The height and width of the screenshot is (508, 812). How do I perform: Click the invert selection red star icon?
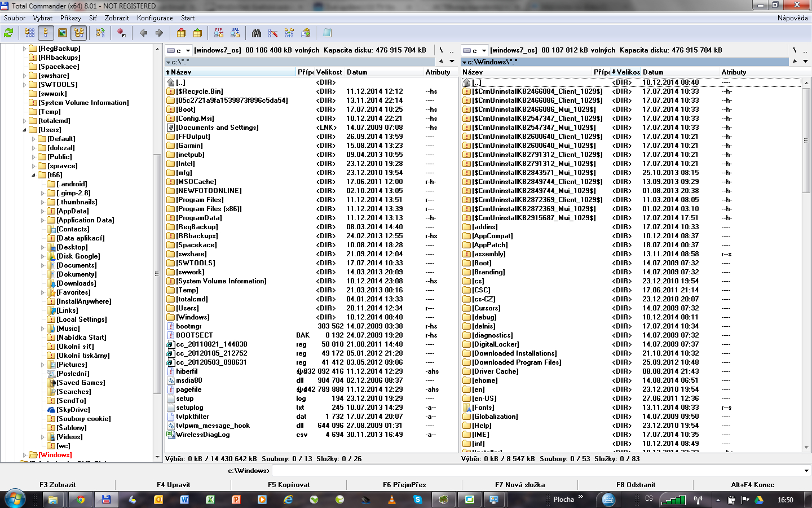121,33
